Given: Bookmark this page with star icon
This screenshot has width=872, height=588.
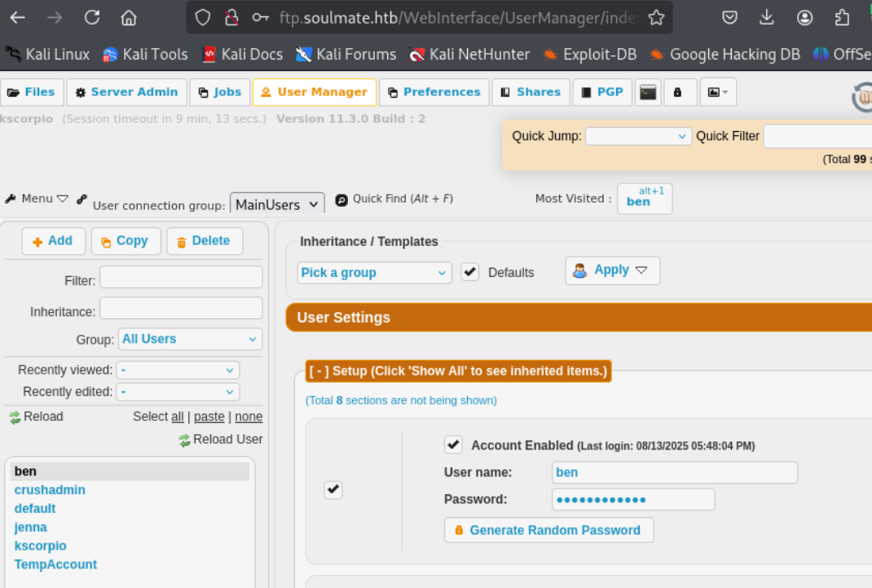Looking at the screenshot, I should click(656, 17).
